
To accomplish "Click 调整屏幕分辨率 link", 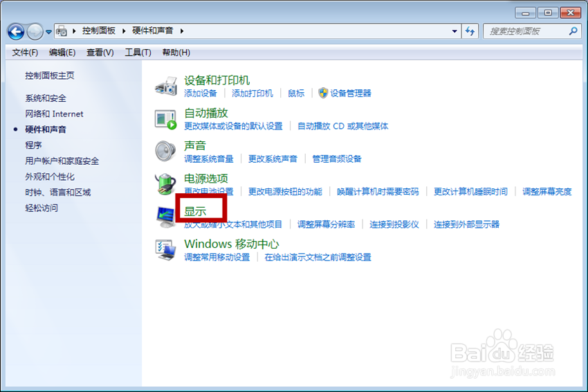I will pyautogui.click(x=326, y=224).
